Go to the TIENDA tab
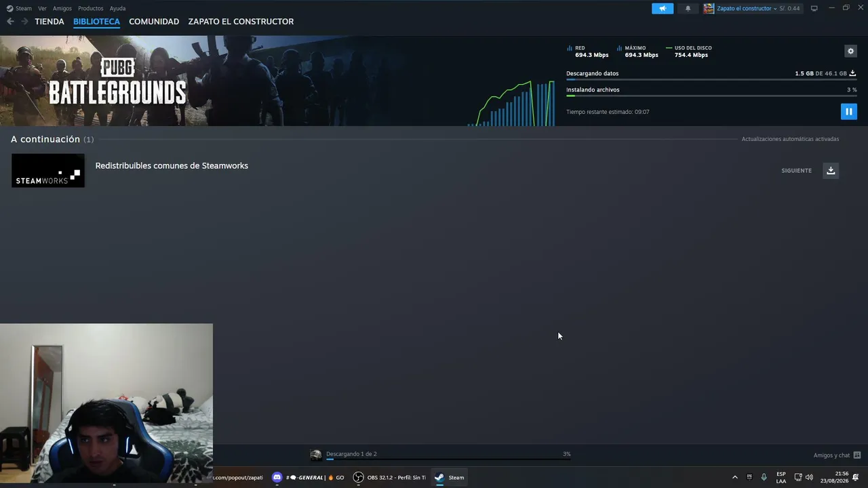The width and height of the screenshot is (868, 488). point(50,22)
